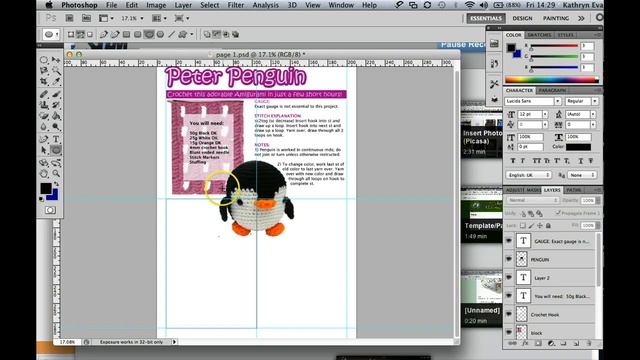Hide the GAUGE text layer
Image resolution: width=640 pixels, height=360 pixels.
[509, 241]
